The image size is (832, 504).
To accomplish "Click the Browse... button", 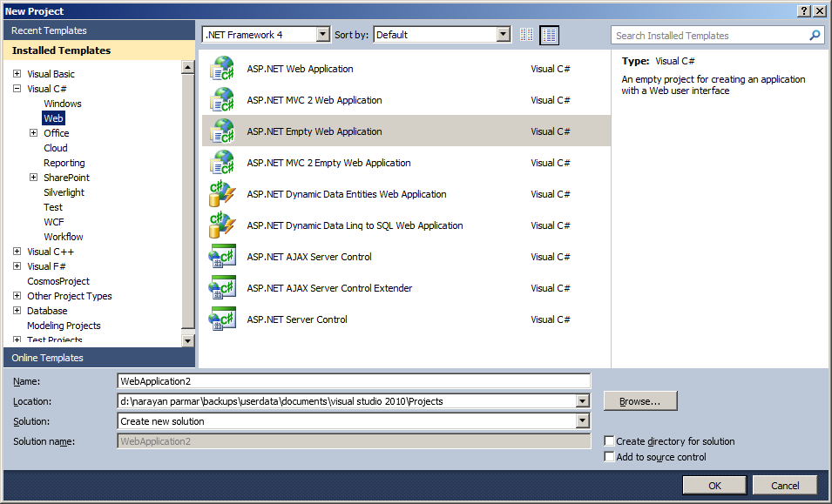I will [640, 401].
